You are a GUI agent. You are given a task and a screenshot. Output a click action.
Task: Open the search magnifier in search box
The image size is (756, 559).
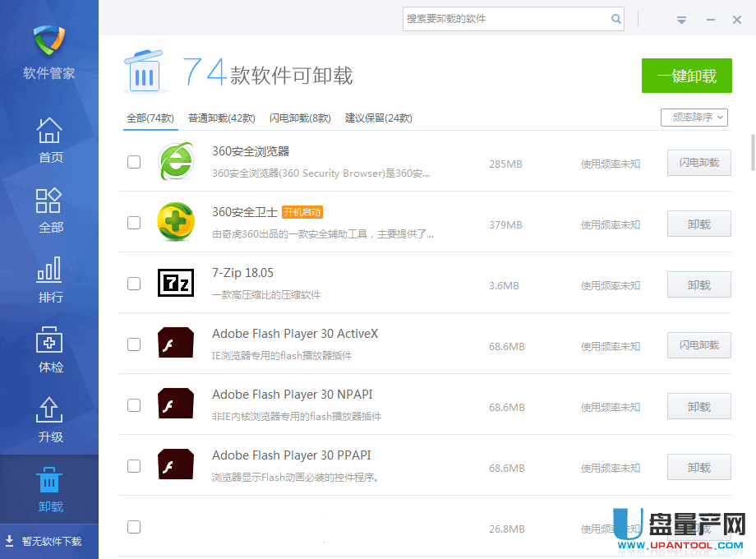tap(616, 19)
